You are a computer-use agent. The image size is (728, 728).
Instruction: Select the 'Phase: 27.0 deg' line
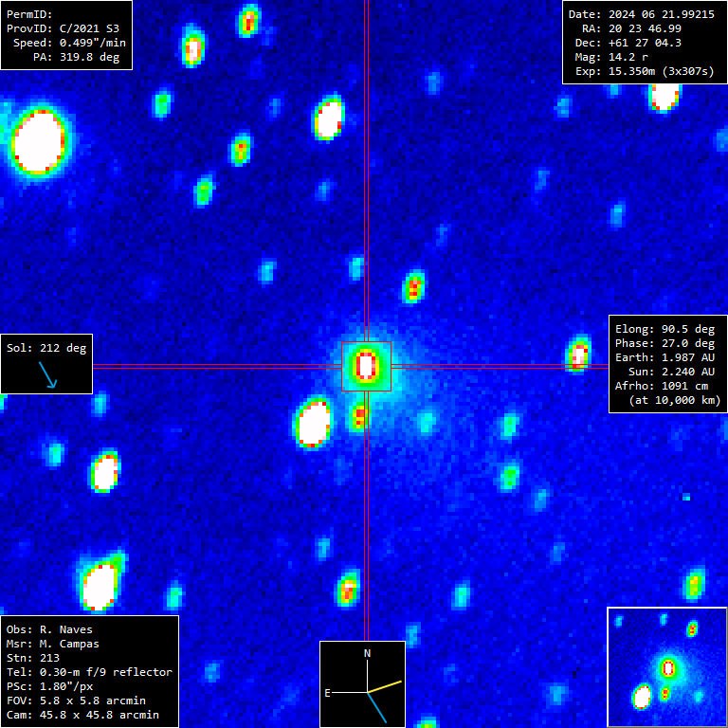click(664, 343)
